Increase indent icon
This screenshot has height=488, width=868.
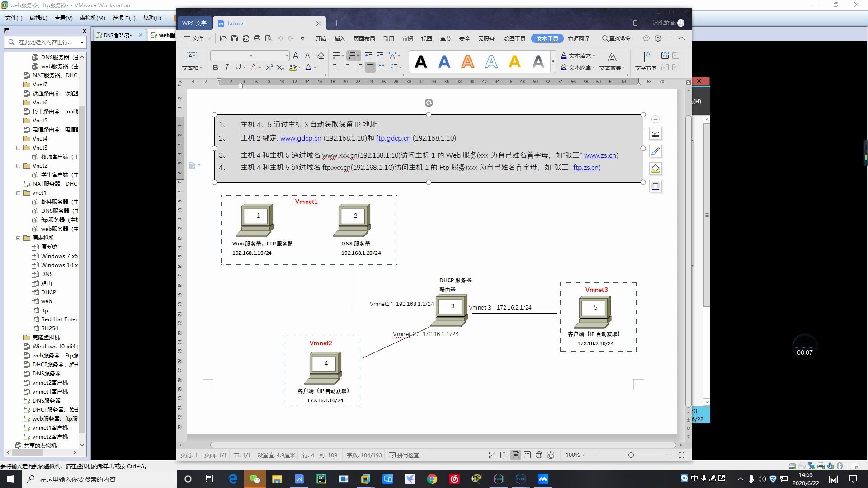[380, 56]
